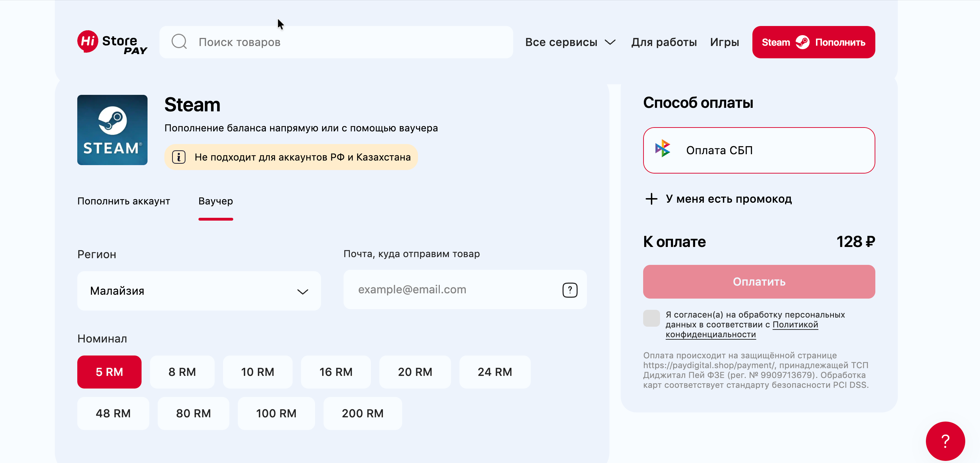Click the question mark help icon in email field
This screenshot has width=980, height=463.
click(x=570, y=290)
